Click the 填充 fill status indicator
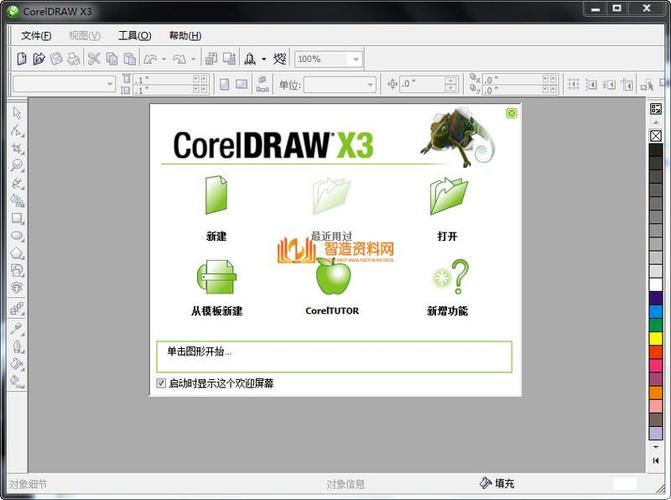Screen dimensions: 671x500 click(x=498, y=483)
